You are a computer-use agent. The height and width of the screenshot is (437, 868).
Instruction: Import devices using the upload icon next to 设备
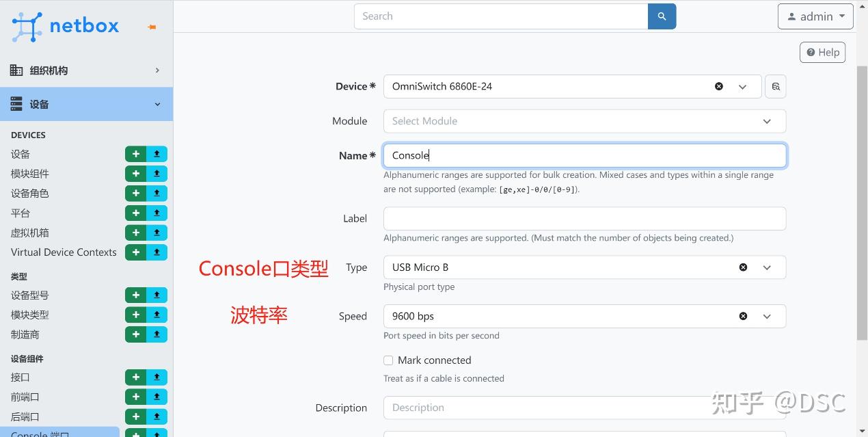point(157,154)
